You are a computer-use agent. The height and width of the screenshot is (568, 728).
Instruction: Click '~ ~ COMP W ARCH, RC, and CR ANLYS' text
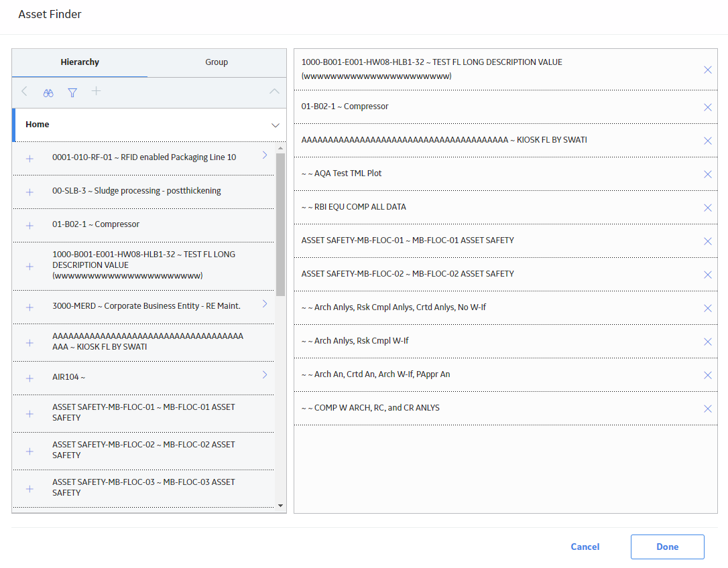(371, 407)
